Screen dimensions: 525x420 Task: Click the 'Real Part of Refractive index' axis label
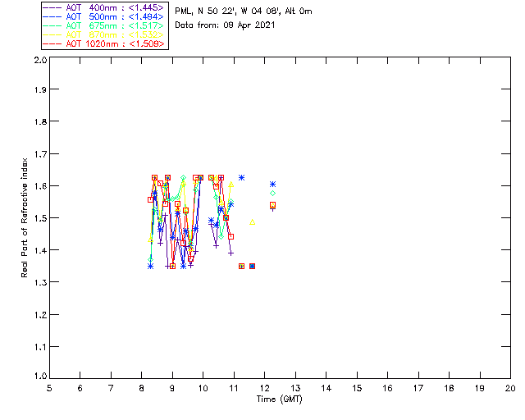pyautogui.click(x=24, y=217)
